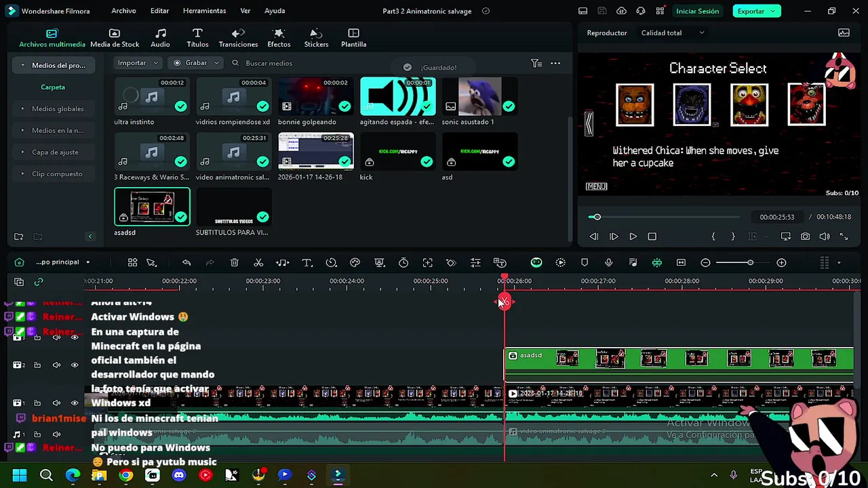The height and width of the screenshot is (488, 868).
Task: Open the media panel more options dots
Action: tap(555, 63)
